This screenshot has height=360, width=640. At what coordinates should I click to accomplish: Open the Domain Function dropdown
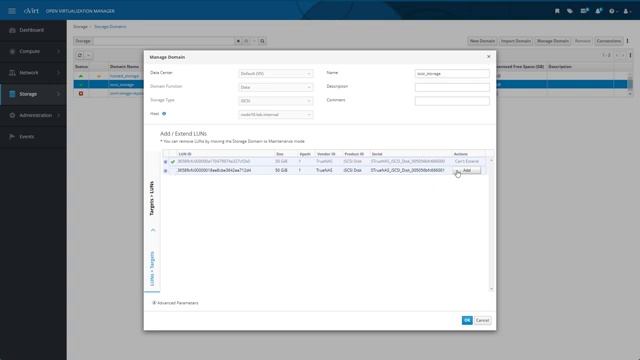[276, 87]
